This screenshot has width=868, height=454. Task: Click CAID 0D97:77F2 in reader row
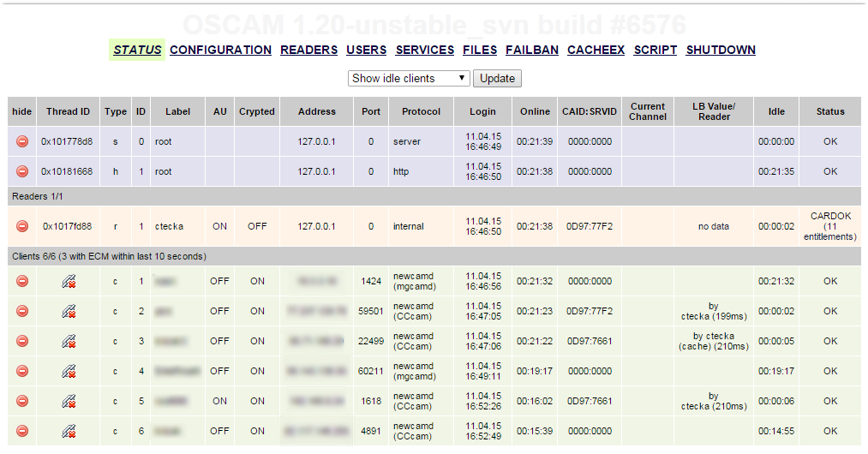click(590, 226)
